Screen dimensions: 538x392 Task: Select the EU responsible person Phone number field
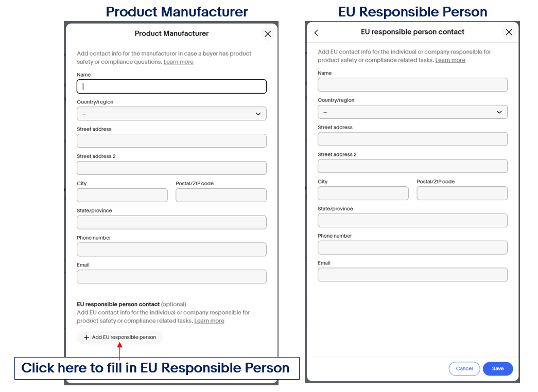tap(412, 247)
